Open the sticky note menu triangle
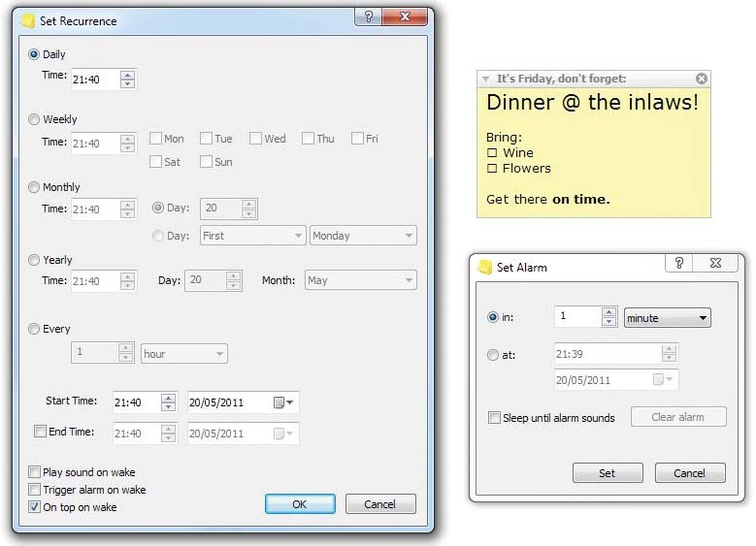Screen dimensions: 756x546 [x=486, y=79]
